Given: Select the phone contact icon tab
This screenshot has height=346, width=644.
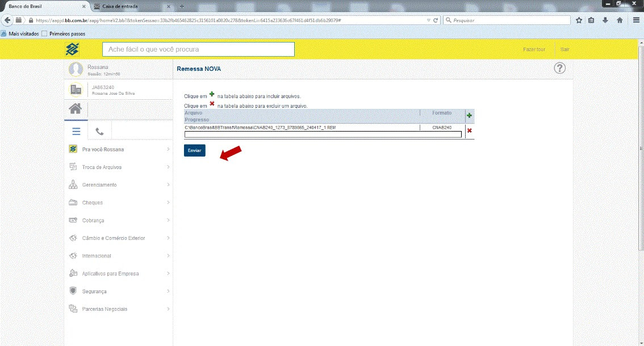Looking at the screenshot, I should [99, 132].
